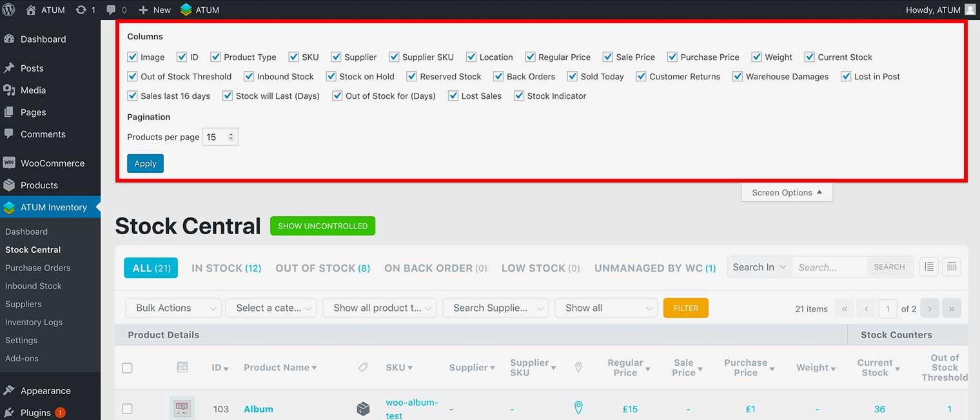Open the updates icon in admin bar
Viewport: 980px width, 420px height.
click(x=81, y=10)
